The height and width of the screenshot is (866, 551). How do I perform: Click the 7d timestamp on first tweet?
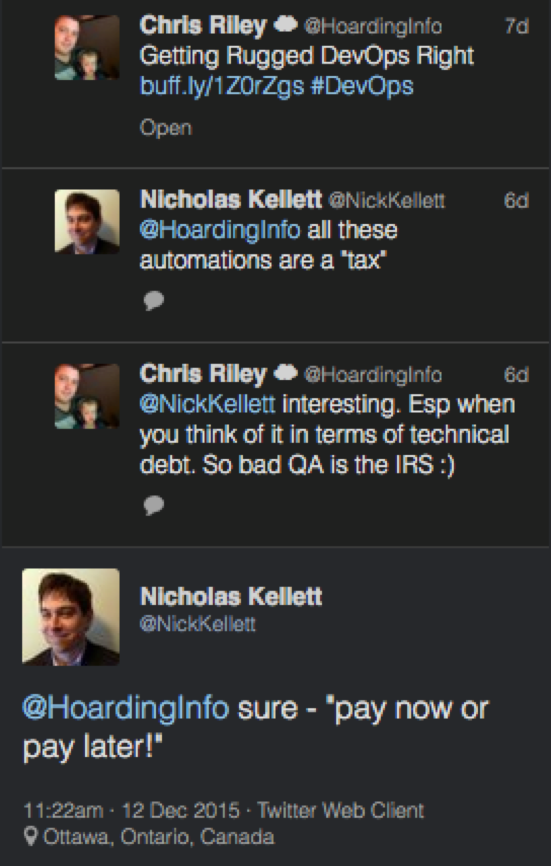click(x=517, y=26)
